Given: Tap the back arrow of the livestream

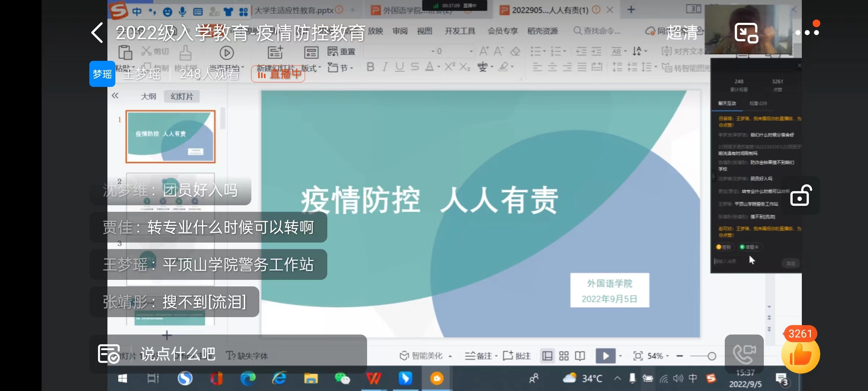Looking at the screenshot, I should (x=97, y=33).
